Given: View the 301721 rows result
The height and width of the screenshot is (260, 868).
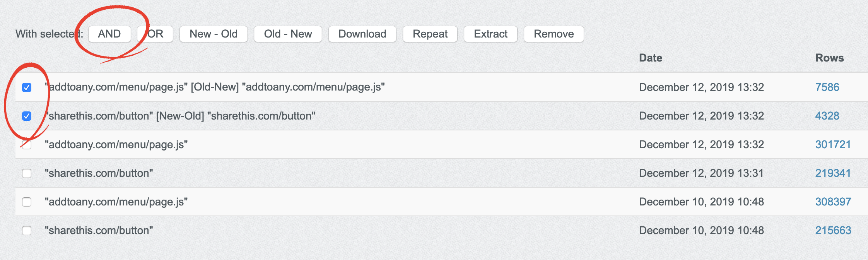Looking at the screenshot, I should click(833, 145).
